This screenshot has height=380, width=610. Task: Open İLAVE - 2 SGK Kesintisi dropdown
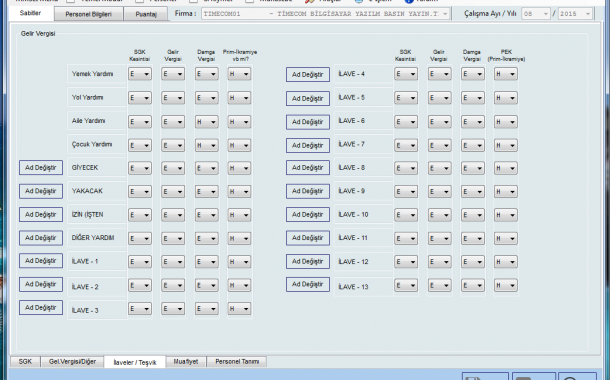(140, 285)
